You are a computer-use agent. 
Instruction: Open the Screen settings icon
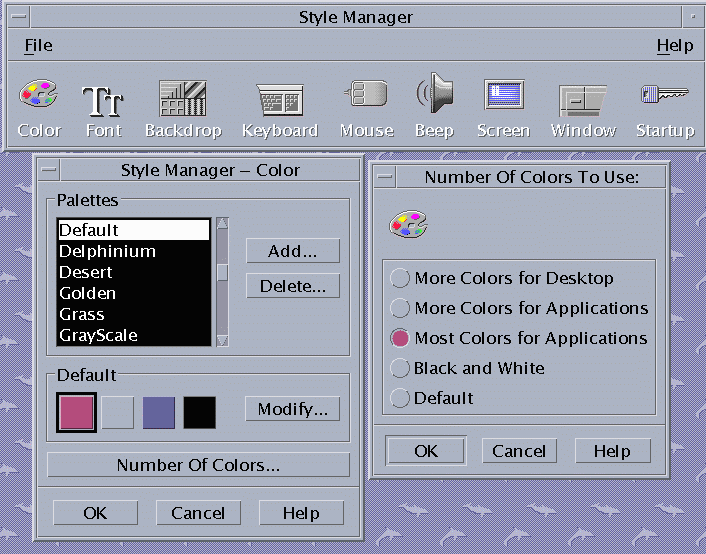click(x=504, y=95)
